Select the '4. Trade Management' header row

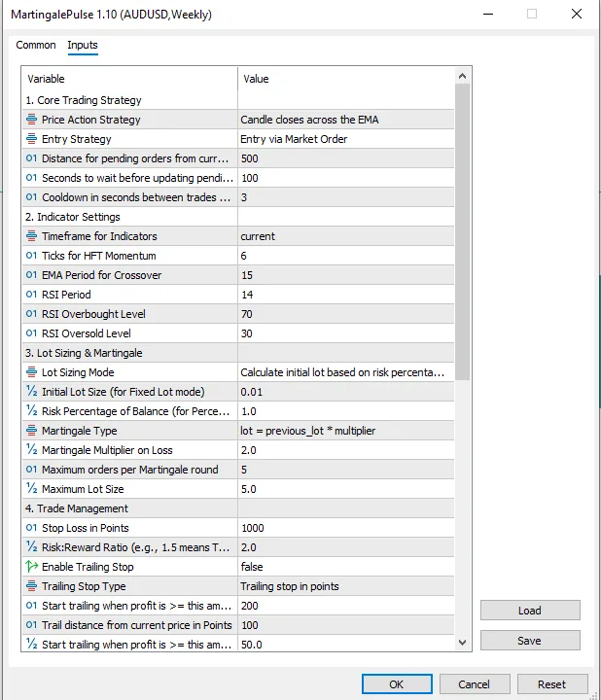238,508
